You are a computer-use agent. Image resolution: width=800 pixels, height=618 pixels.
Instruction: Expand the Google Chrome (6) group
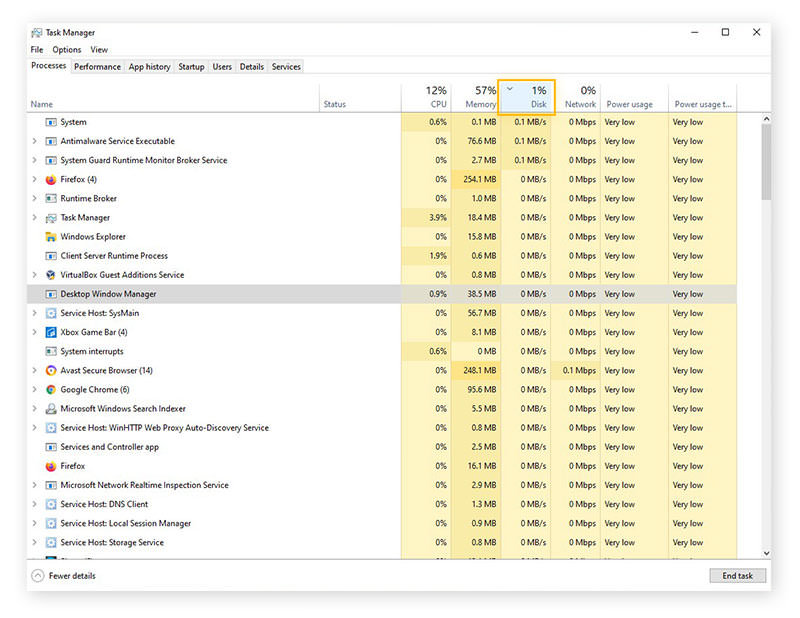coord(35,389)
